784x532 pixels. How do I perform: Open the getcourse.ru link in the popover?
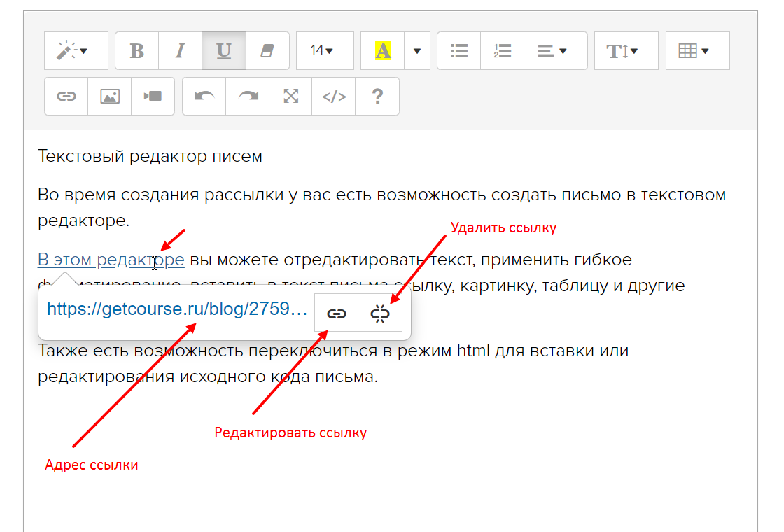coord(177,310)
